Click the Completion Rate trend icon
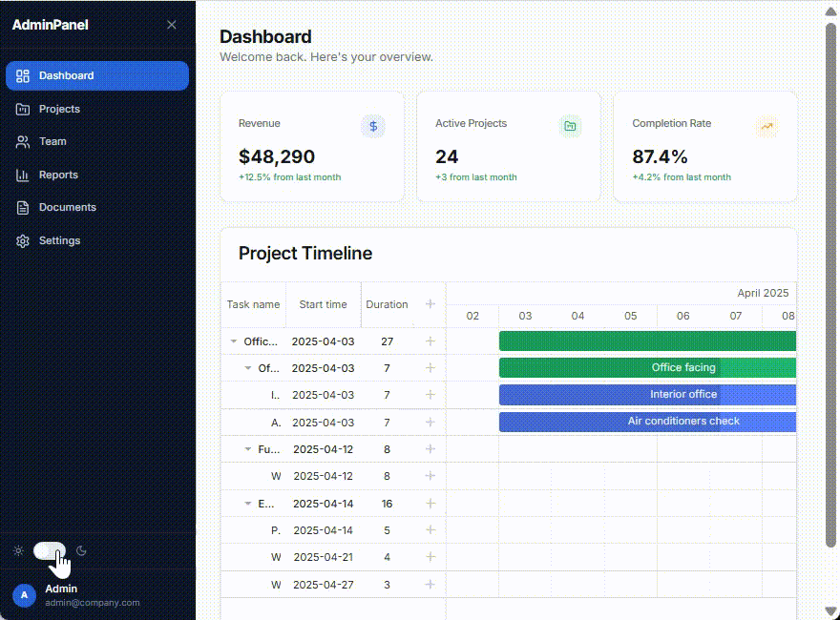The width and height of the screenshot is (840, 620). (x=766, y=125)
